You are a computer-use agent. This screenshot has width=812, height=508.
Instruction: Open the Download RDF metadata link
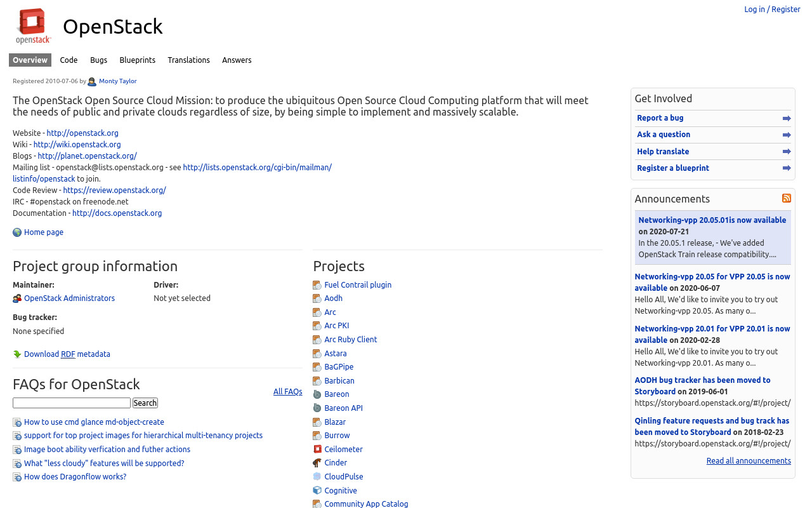(67, 354)
